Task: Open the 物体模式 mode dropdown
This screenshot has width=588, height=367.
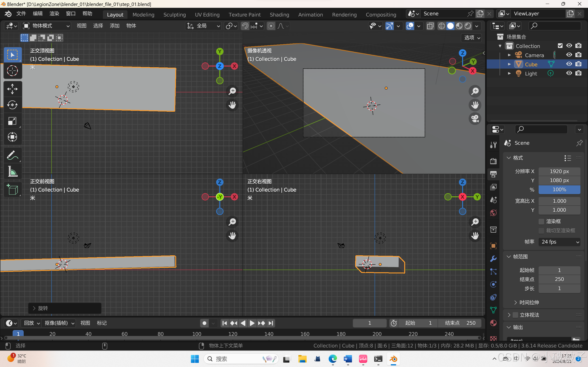Action: [46, 26]
